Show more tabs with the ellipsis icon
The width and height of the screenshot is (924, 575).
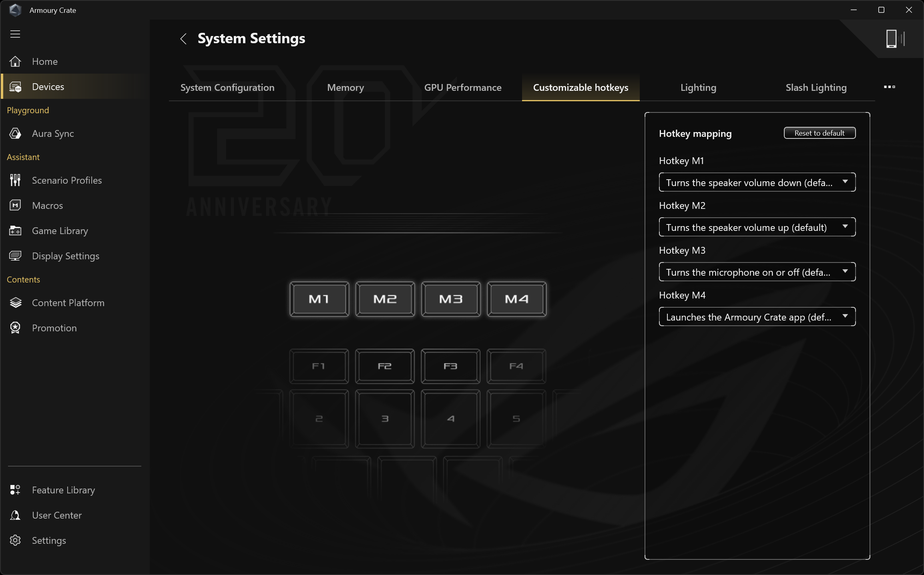tap(889, 87)
